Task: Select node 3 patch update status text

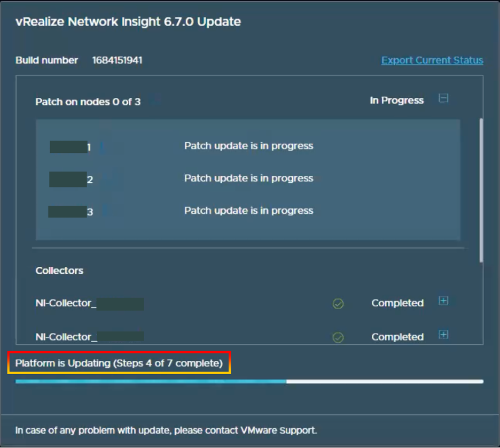Action: 249,211
